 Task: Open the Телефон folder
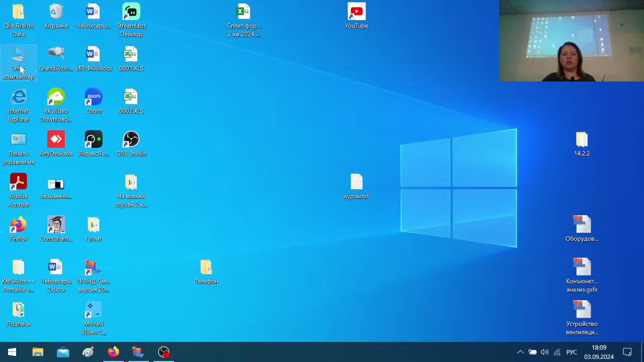pyautogui.click(x=206, y=273)
